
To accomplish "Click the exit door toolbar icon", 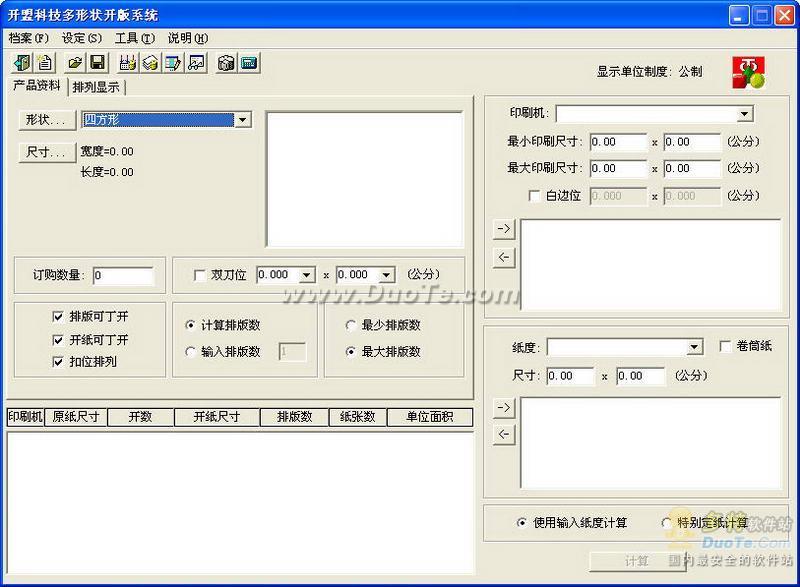I will [x=21, y=63].
